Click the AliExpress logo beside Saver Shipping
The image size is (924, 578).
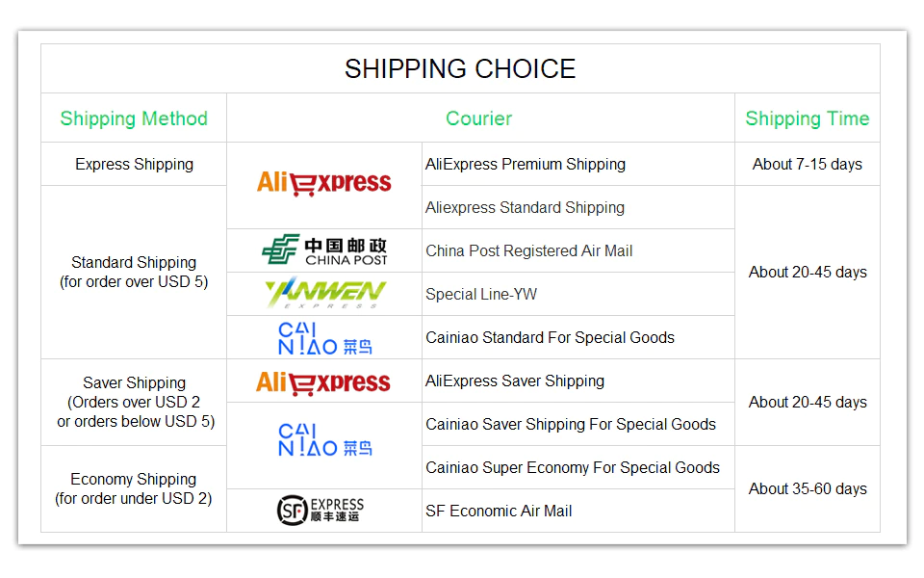[x=323, y=381]
